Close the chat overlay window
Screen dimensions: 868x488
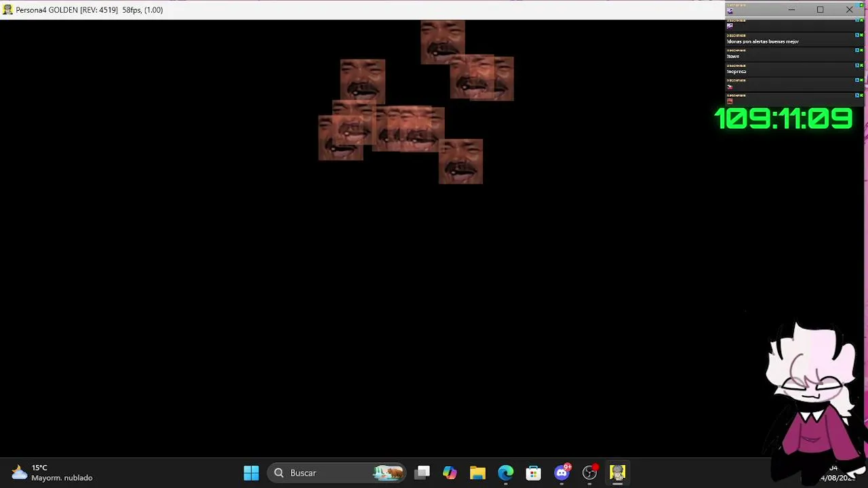(849, 9)
